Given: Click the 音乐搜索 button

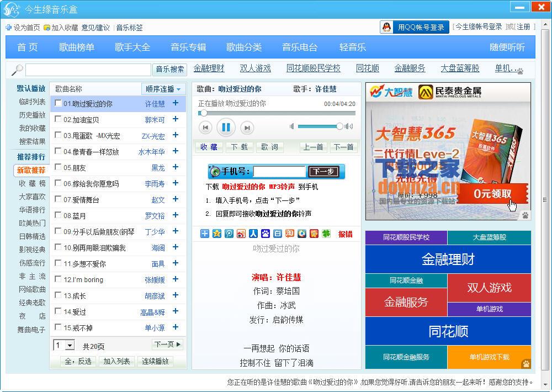Looking at the screenshot, I should pyautogui.click(x=169, y=70).
